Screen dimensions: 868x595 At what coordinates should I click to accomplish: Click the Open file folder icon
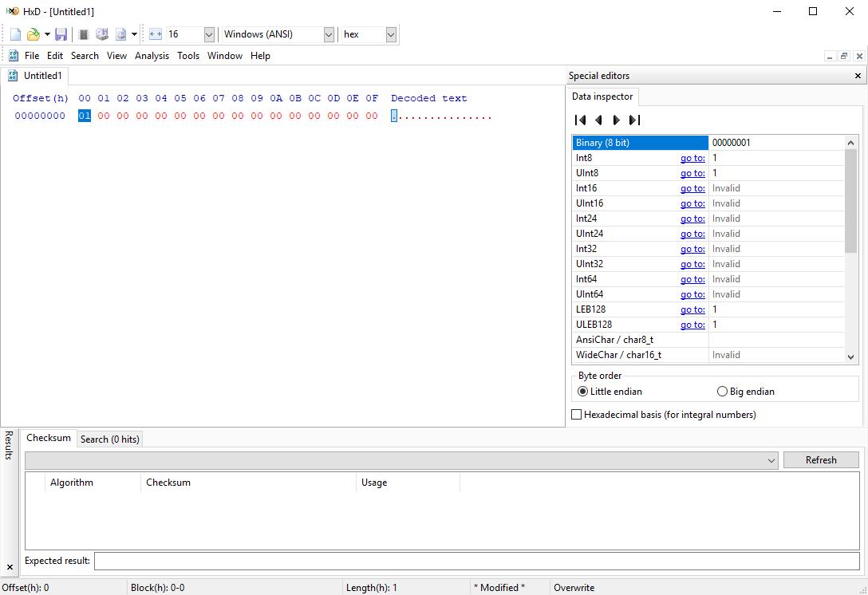pyautogui.click(x=33, y=34)
